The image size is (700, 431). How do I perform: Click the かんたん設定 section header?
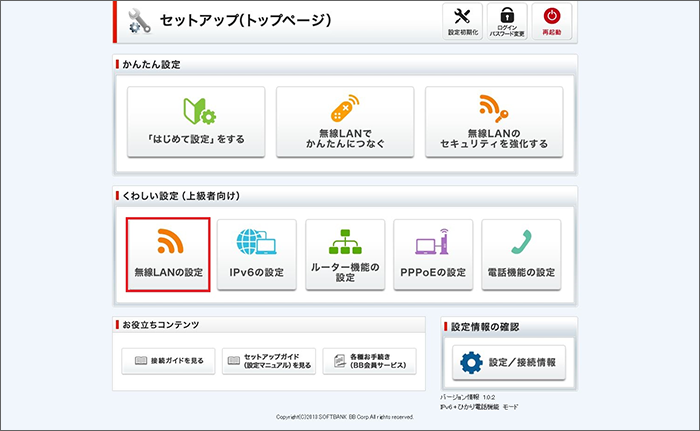point(158,65)
